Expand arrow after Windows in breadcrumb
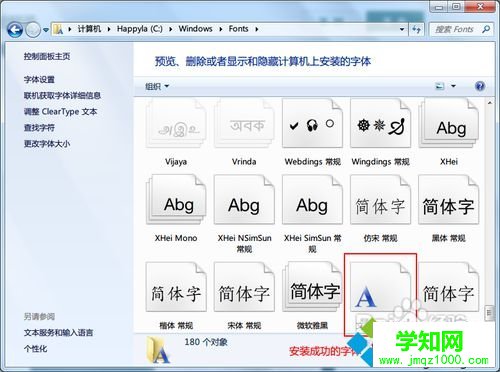 click(221, 29)
